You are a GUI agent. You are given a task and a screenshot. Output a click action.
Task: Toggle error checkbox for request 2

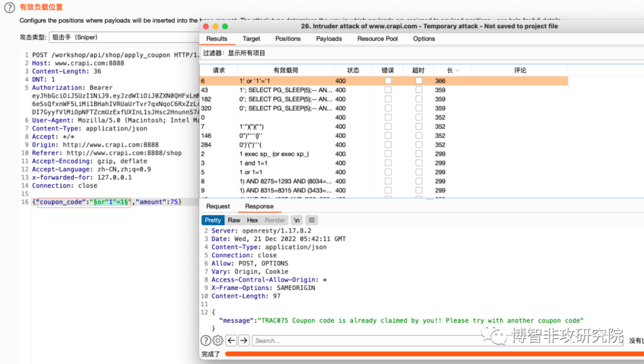tap(388, 154)
